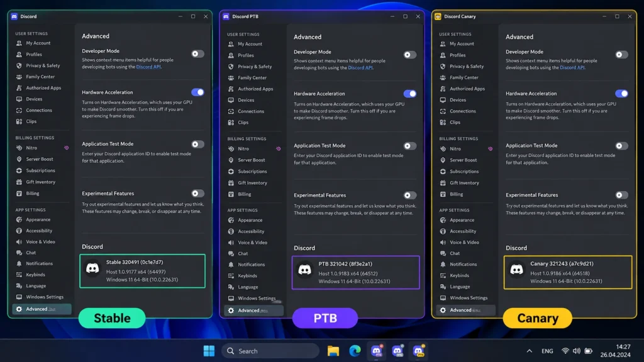Open Authorized Apps in Stable sidebar

(42, 88)
